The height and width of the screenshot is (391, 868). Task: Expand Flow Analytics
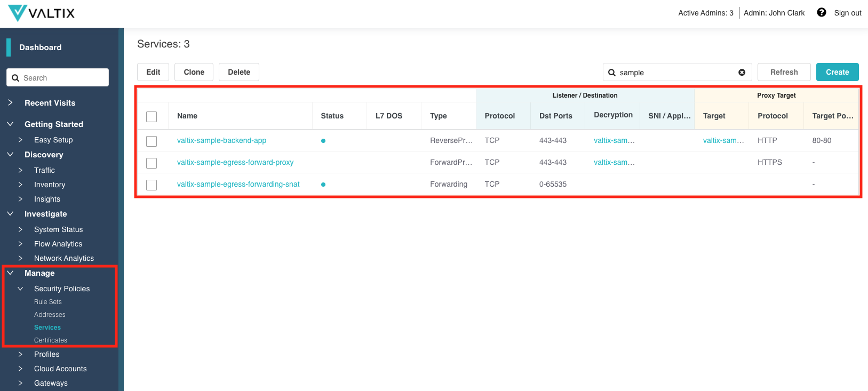point(20,244)
